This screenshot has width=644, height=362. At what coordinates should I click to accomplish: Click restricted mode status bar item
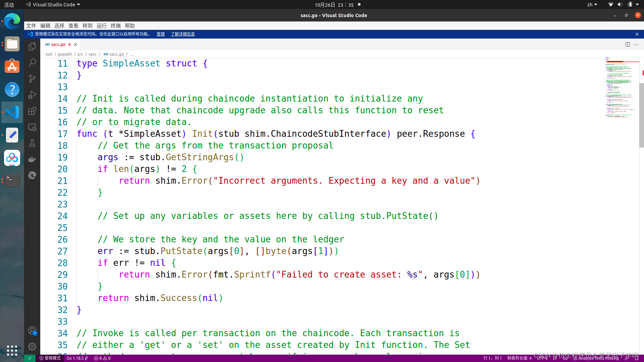[50, 358]
